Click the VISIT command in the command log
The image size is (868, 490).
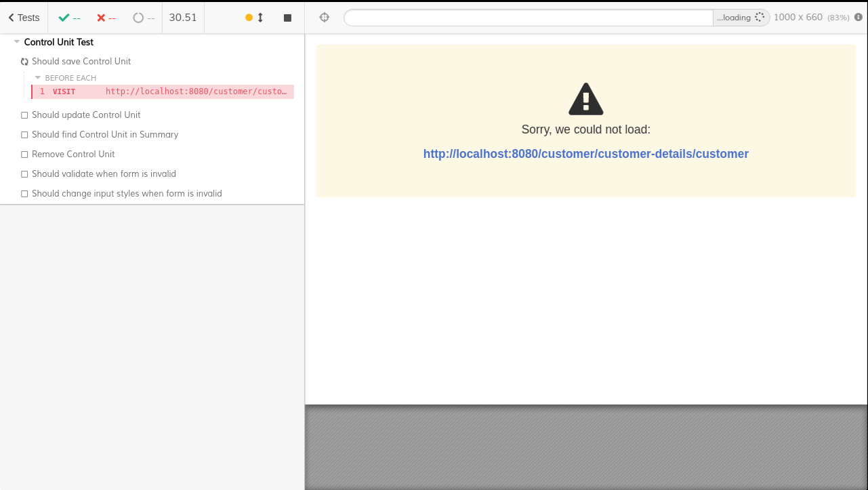coord(163,91)
